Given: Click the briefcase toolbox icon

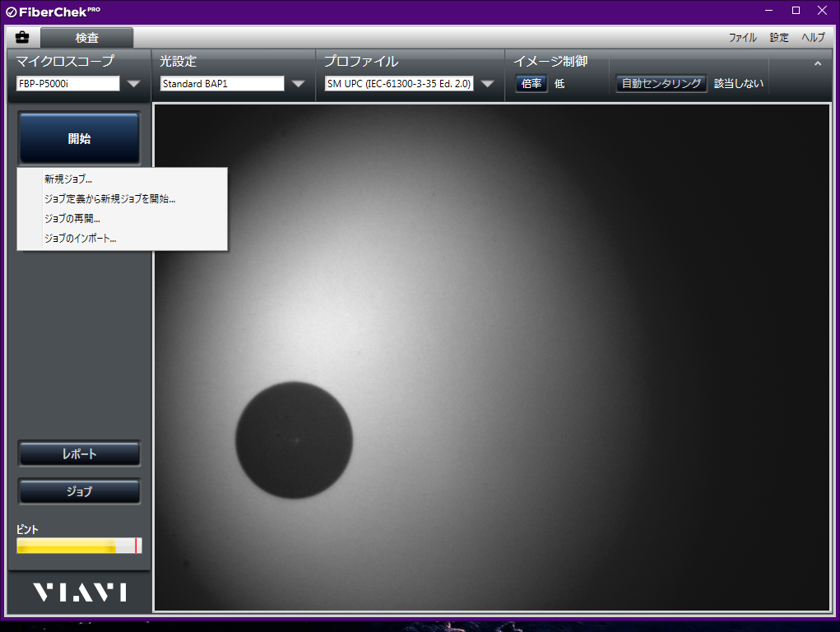Looking at the screenshot, I should click(x=22, y=37).
